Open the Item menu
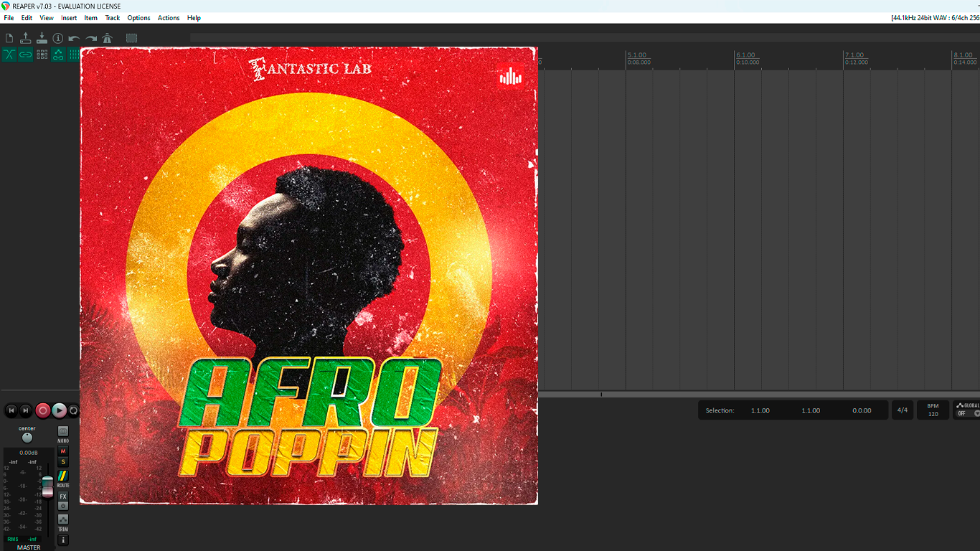The image size is (980, 551). tap(91, 18)
